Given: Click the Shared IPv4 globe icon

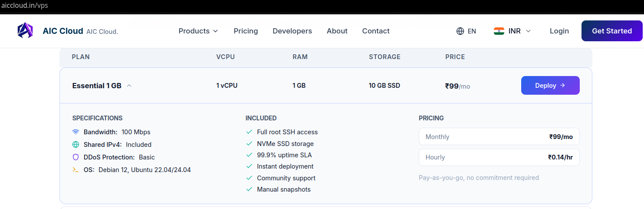Looking at the screenshot, I should [76, 145].
